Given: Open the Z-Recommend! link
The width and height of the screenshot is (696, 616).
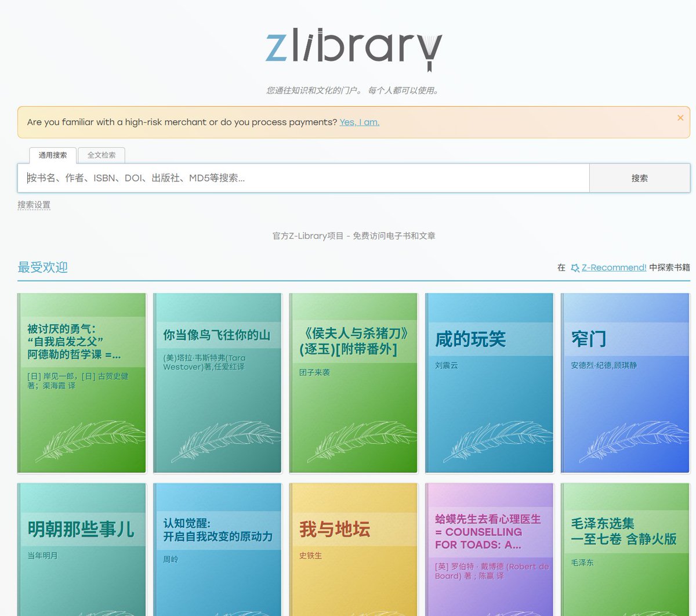Looking at the screenshot, I should [x=614, y=267].
